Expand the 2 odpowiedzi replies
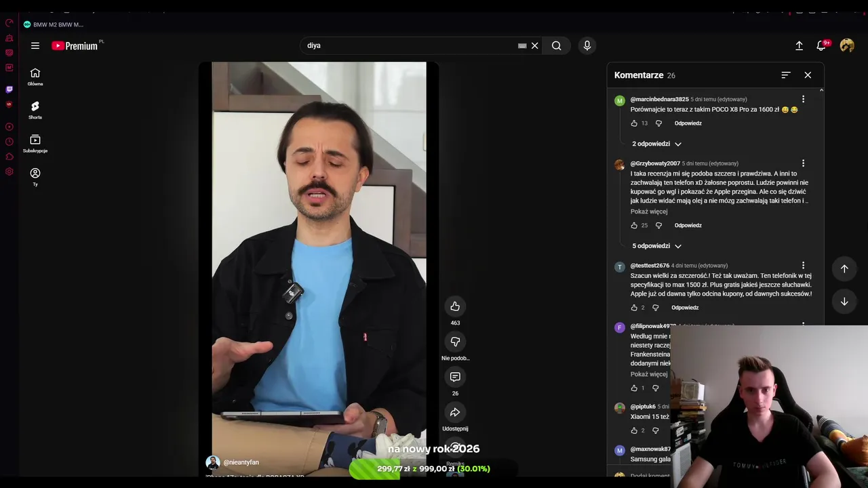Image resolution: width=868 pixels, height=488 pixels. click(656, 144)
